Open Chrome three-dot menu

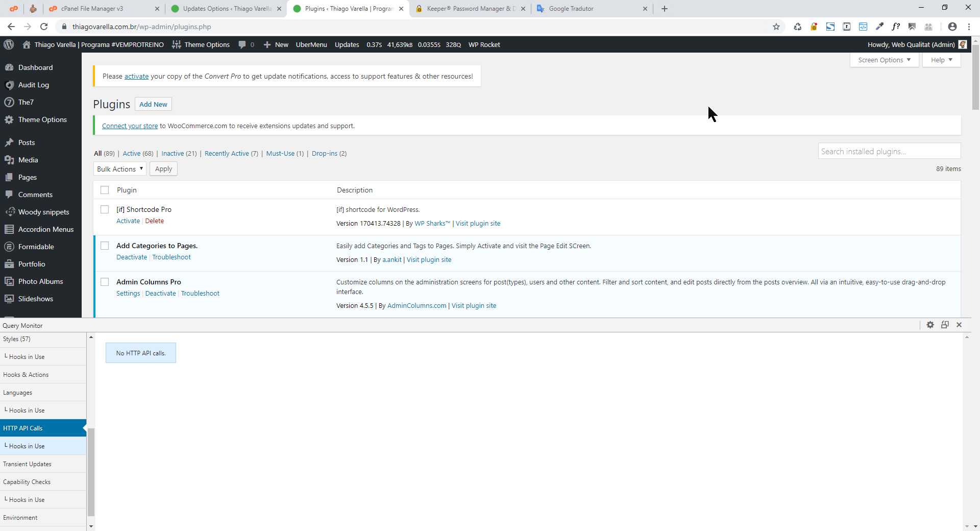969,27
